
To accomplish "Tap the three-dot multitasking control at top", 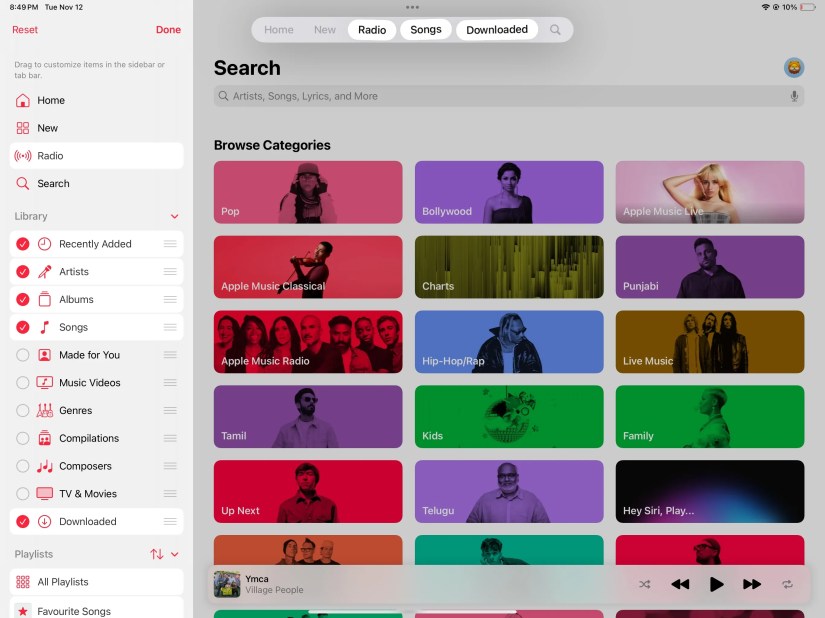I will coord(412,7).
